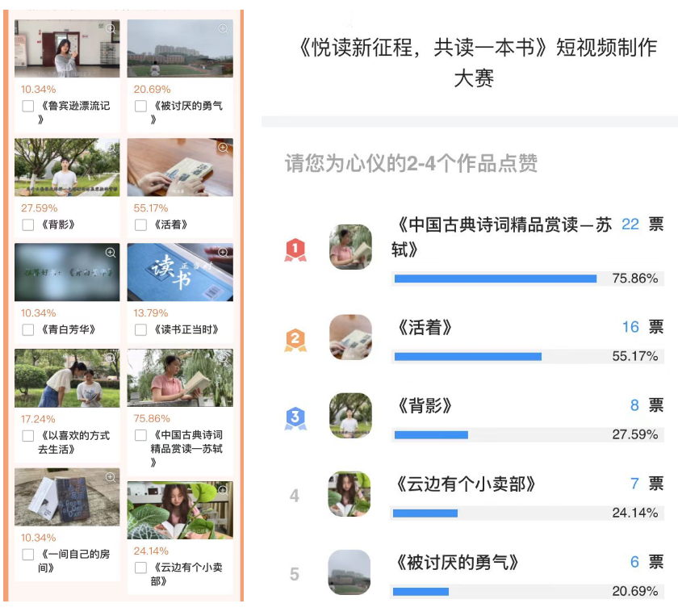Click magnifier icon on 《活着》 thumbnail
This screenshot has height=616, width=678.
(223, 148)
